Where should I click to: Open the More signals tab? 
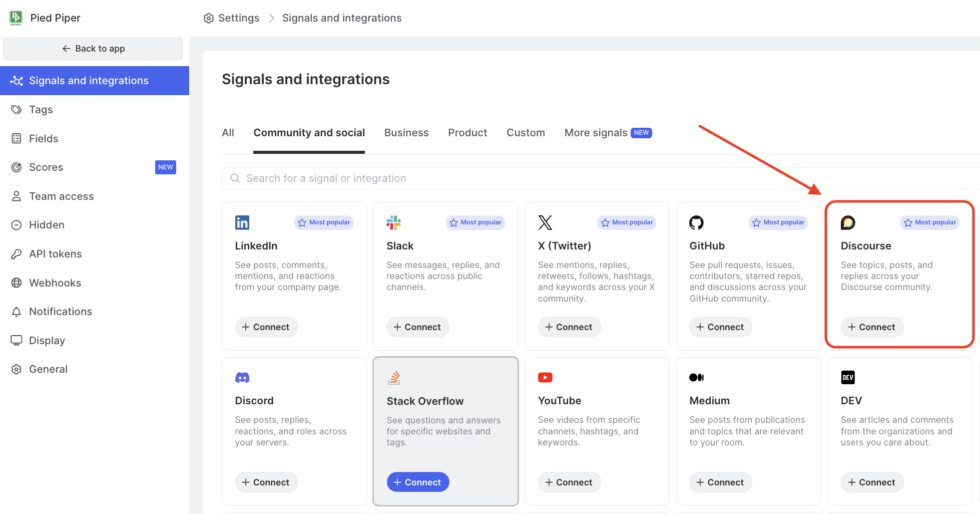pyautogui.click(x=608, y=133)
